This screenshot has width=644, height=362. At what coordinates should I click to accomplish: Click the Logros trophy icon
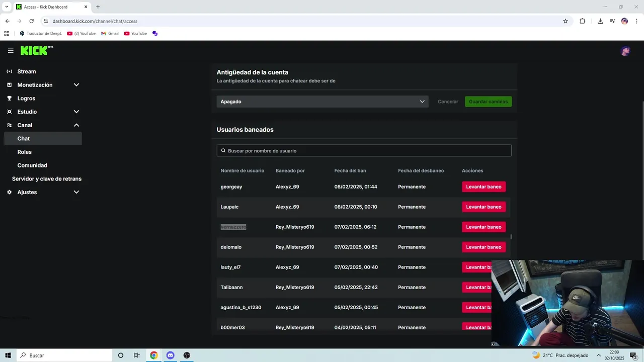click(x=9, y=99)
